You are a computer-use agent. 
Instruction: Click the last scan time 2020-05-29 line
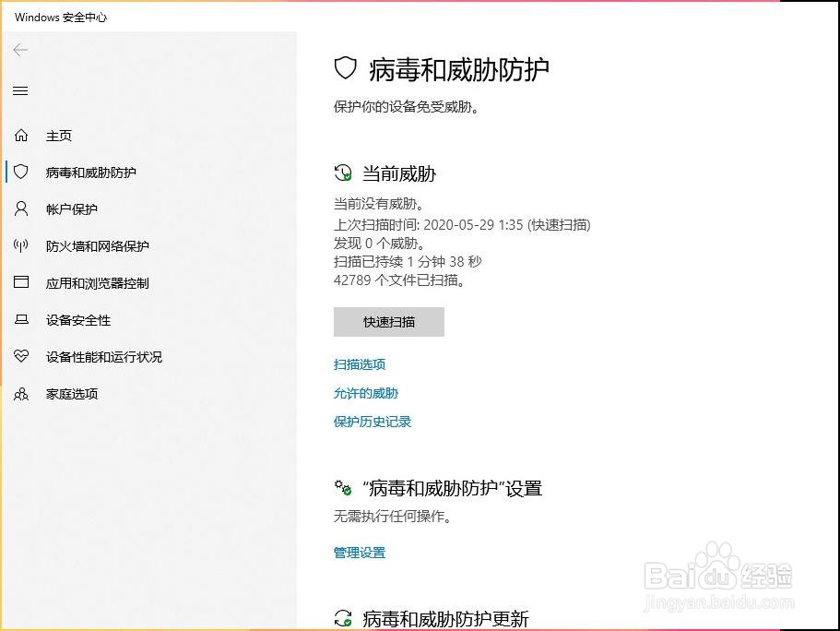pyautogui.click(x=462, y=224)
